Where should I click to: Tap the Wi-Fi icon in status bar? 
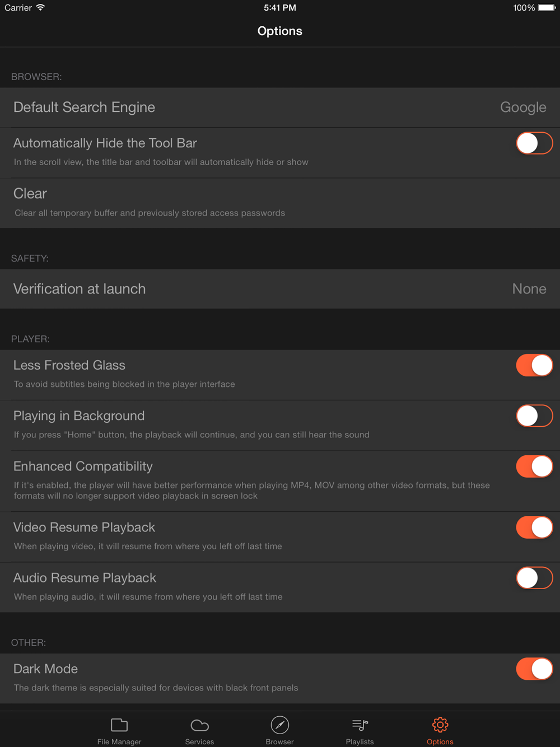point(40,8)
